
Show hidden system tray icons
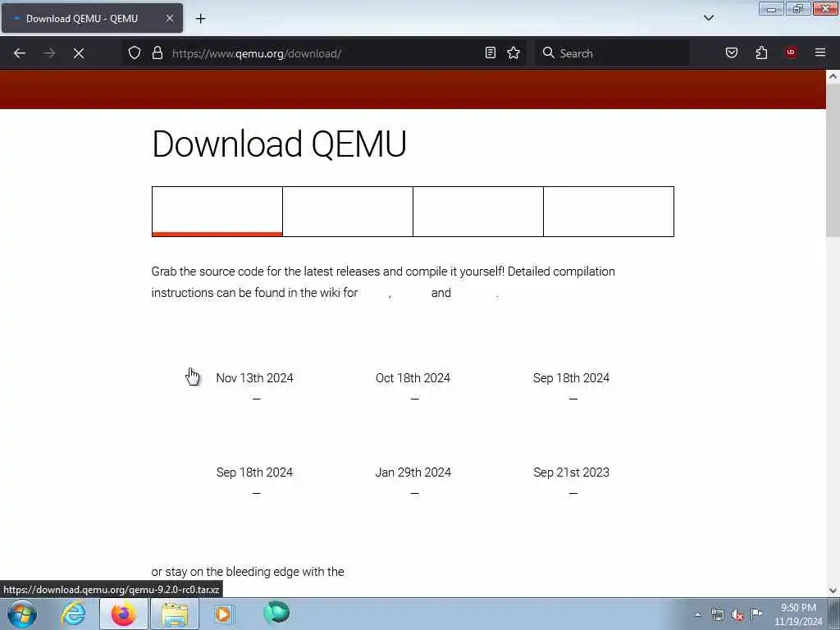click(x=697, y=614)
